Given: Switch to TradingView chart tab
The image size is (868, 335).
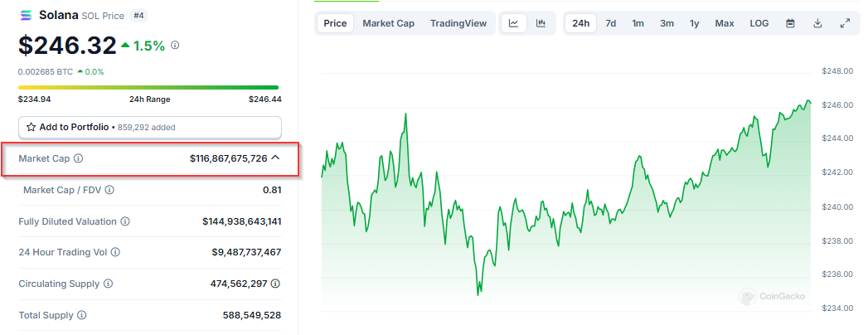Looking at the screenshot, I should (458, 23).
